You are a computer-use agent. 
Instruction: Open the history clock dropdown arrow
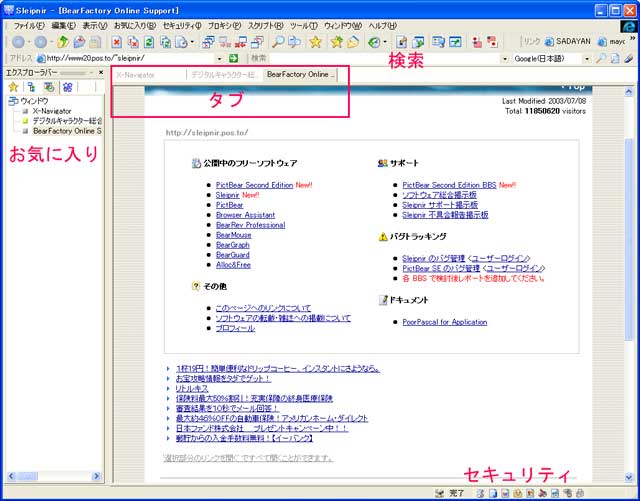coord(384,42)
